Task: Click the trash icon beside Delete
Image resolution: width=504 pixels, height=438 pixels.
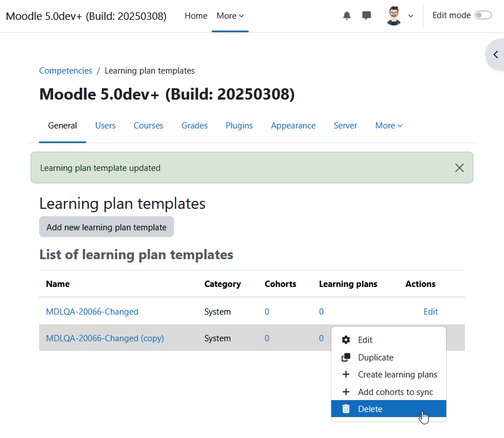Action: click(x=346, y=409)
